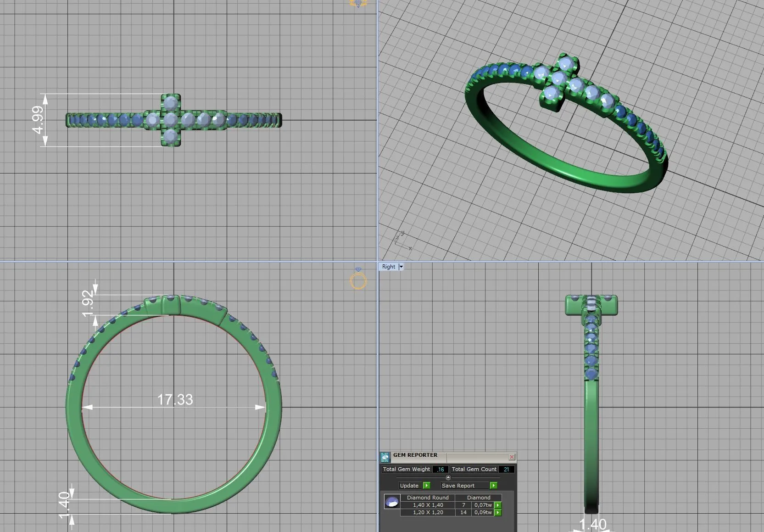Click green arrow on the 0,07tw row
The image size is (764, 532).
tap(498, 505)
